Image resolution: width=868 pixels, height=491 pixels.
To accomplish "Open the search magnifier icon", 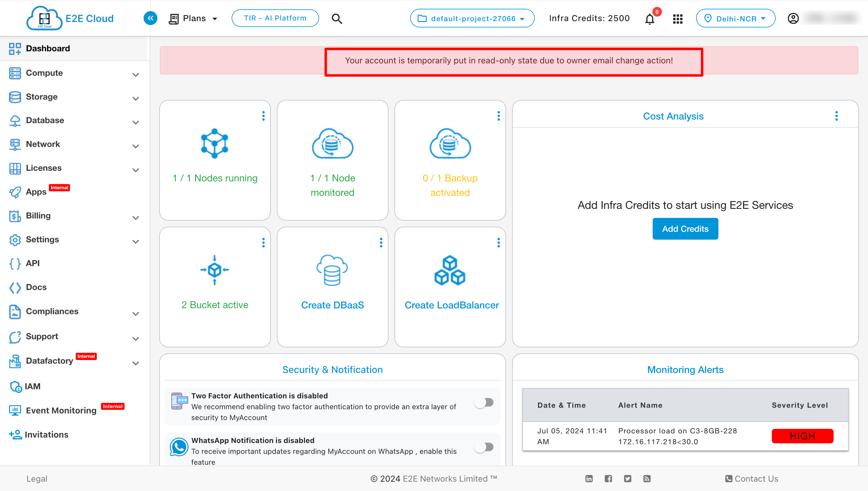I will point(337,18).
